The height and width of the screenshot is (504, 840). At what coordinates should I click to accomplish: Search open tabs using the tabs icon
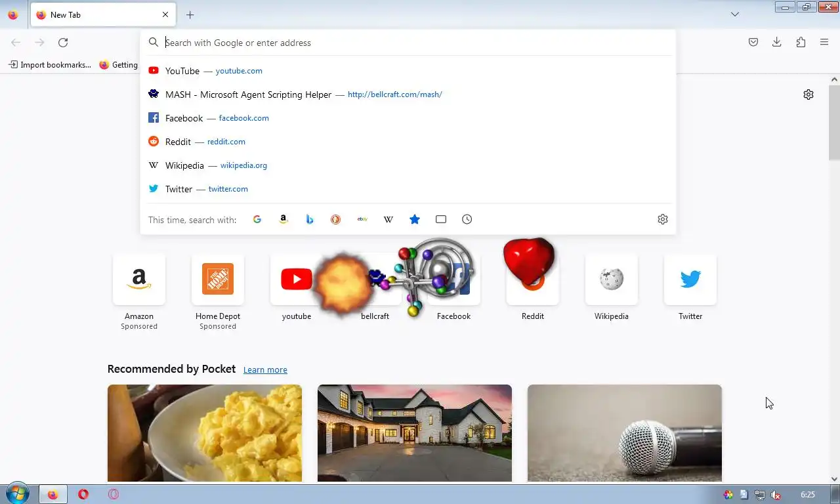pyautogui.click(x=441, y=219)
